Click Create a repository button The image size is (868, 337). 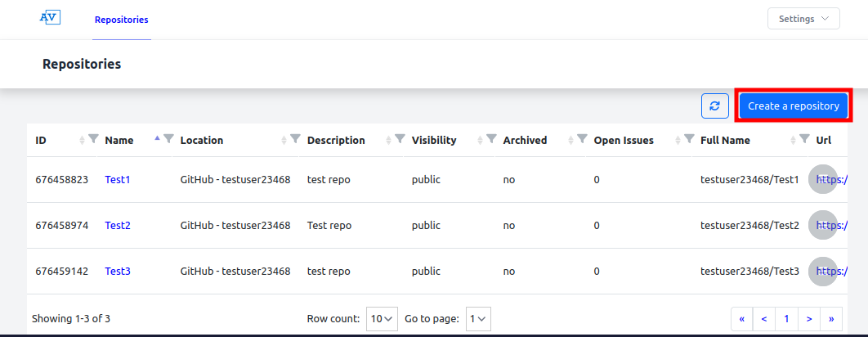coord(794,106)
